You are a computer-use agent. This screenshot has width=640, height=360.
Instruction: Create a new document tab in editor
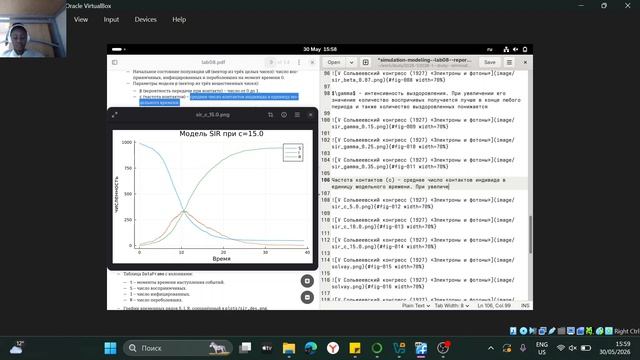coord(365,62)
